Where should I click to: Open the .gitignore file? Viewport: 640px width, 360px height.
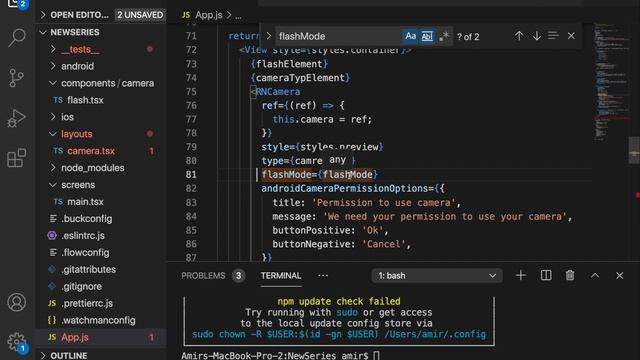[x=102, y=287]
